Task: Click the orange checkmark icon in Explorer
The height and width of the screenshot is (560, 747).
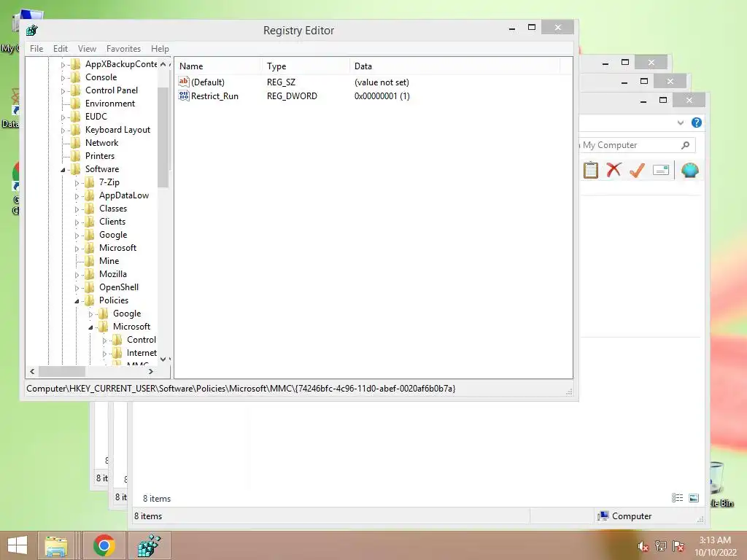Action: click(637, 169)
